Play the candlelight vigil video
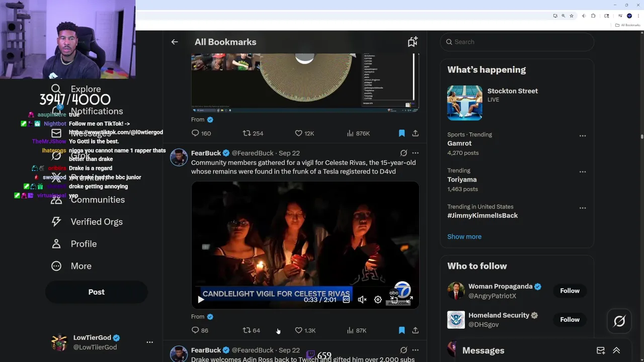Image resolution: width=644 pixels, height=362 pixels. pyautogui.click(x=200, y=300)
